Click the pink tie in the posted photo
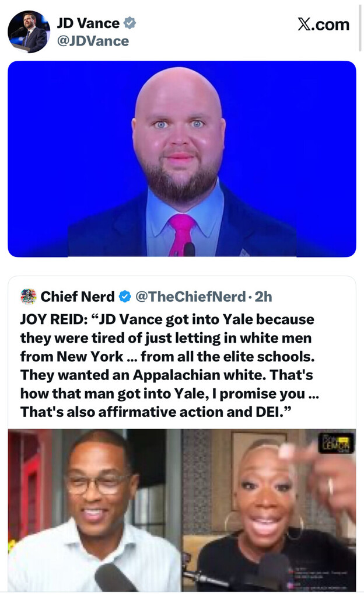 pos(181,234)
